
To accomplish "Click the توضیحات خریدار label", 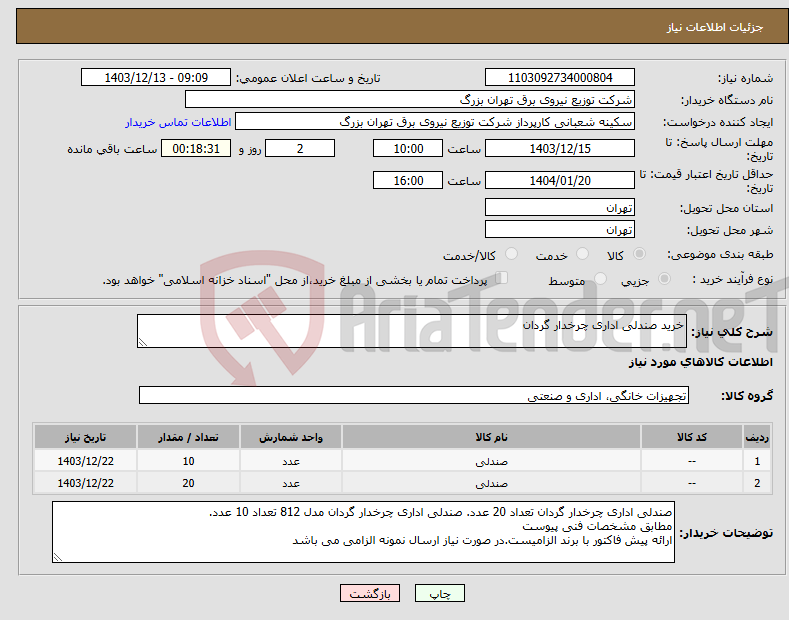I will coord(726,532).
